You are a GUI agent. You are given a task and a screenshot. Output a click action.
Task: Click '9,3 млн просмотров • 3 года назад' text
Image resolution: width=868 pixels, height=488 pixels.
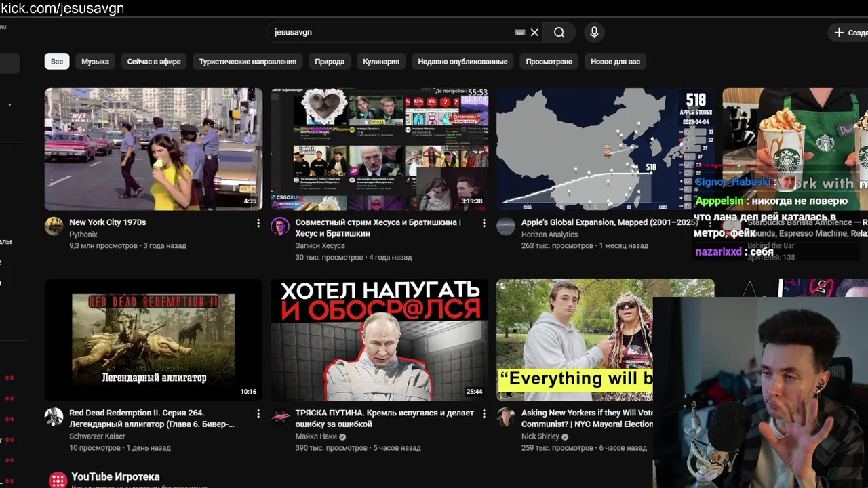(127, 246)
